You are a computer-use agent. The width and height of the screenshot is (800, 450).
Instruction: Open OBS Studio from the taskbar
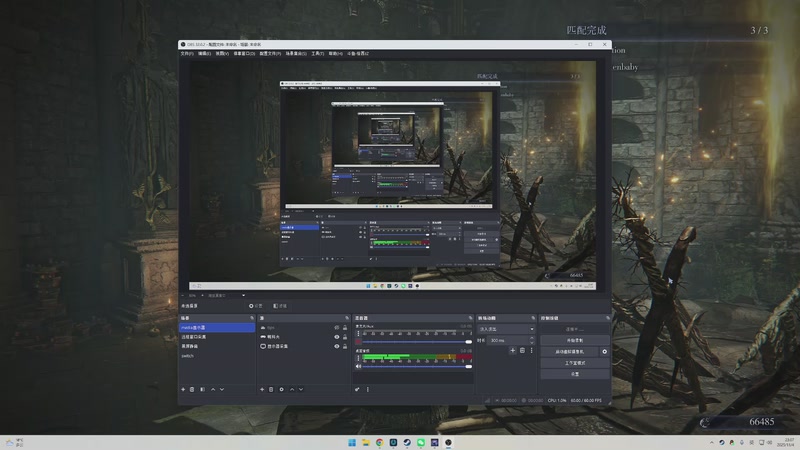tap(449, 442)
